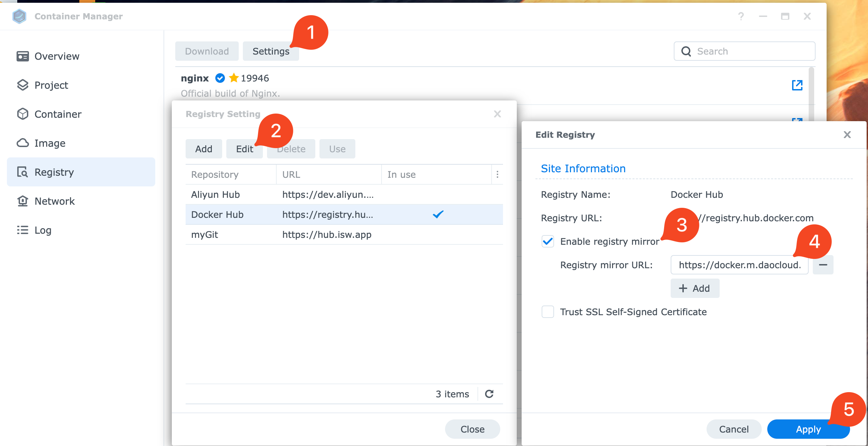Open the help question mark
Image resolution: width=868 pixels, height=446 pixels.
tap(741, 16)
